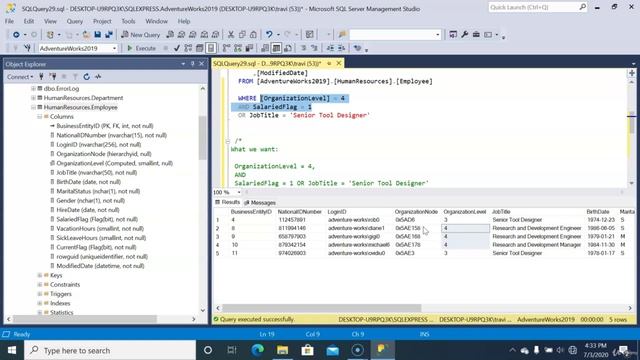The height and width of the screenshot is (360, 640).
Task: Click the Execute button
Action: (x=142, y=48)
